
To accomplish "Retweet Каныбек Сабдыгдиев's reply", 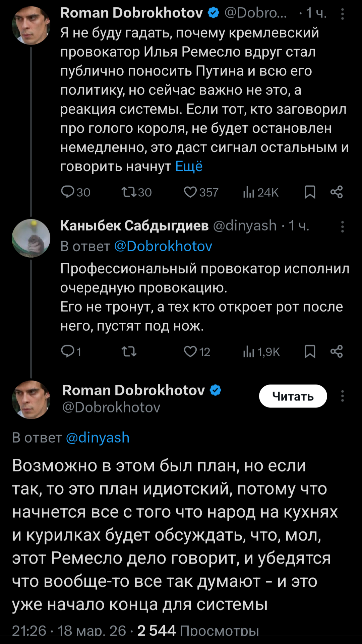I will tap(129, 352).
